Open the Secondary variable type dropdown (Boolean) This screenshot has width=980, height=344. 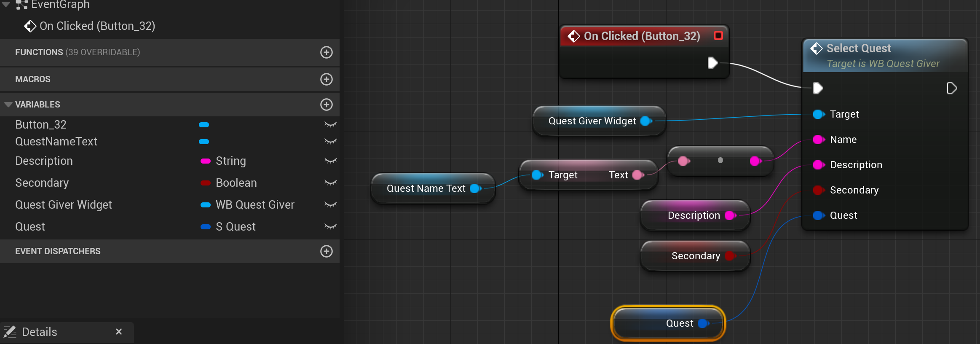click(229, 183)
